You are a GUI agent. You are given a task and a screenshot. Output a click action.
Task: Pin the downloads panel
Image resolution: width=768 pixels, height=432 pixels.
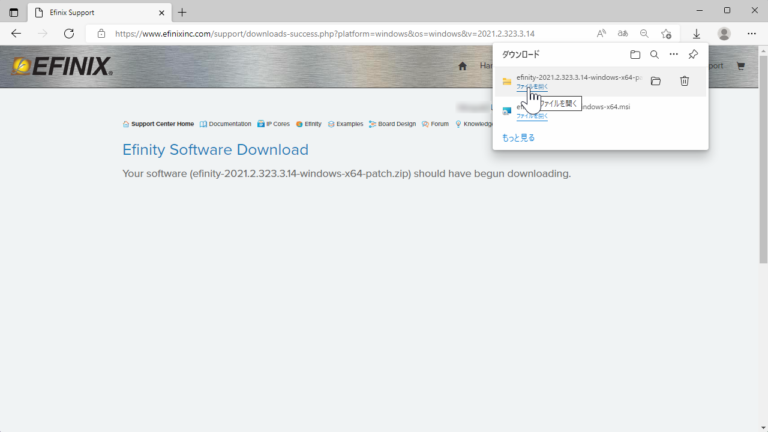pyautogui.click(x=693, y=55)
